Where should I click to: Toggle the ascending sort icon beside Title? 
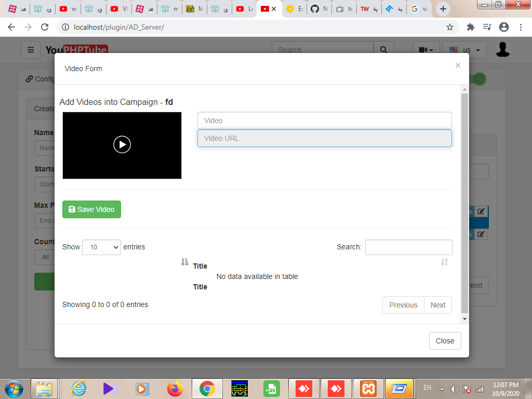(184, 261)
